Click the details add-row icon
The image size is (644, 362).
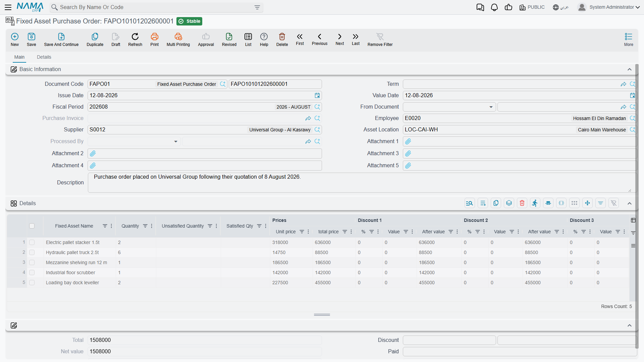coord(483,203)
